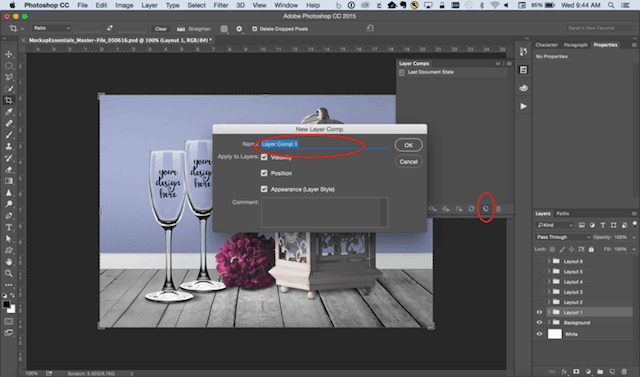The image size is (640, 377).
Task: Select the Brush tool
Action: pyautogui.click(x=9, y=135)
